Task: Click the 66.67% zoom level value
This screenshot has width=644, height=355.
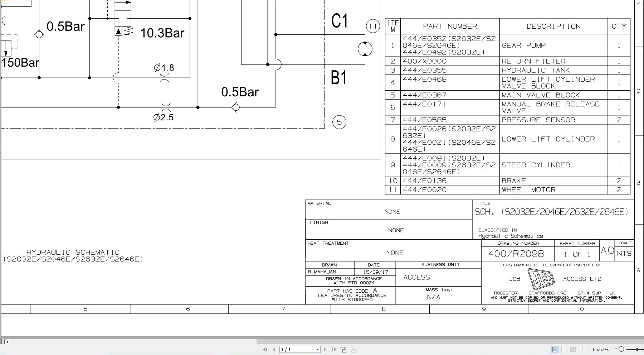Action: click(600, 349)
